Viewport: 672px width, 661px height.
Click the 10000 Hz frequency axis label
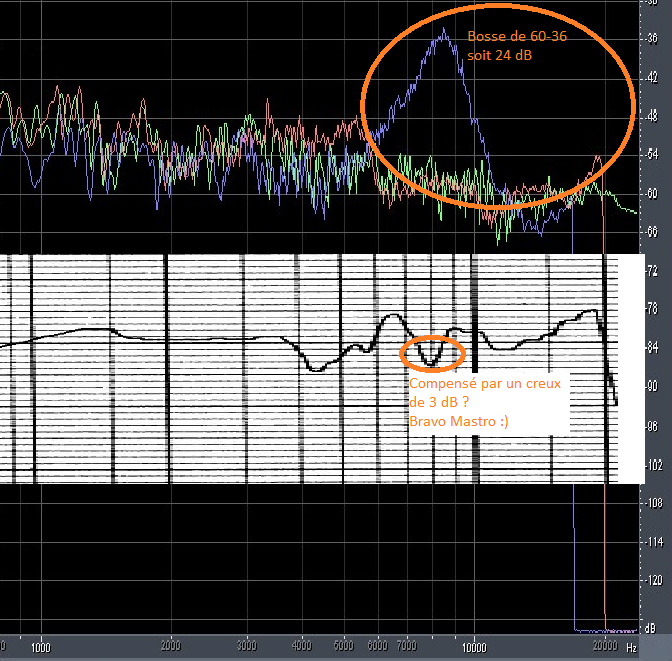(x=474, y=647)
